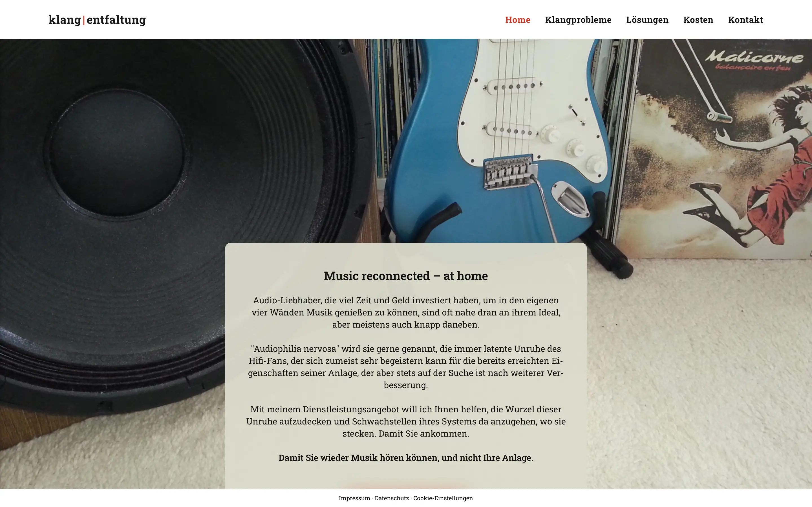This screenshot has width=812, height=507.
Task: Open the Impressum footer link
Action: click(354, 498)
